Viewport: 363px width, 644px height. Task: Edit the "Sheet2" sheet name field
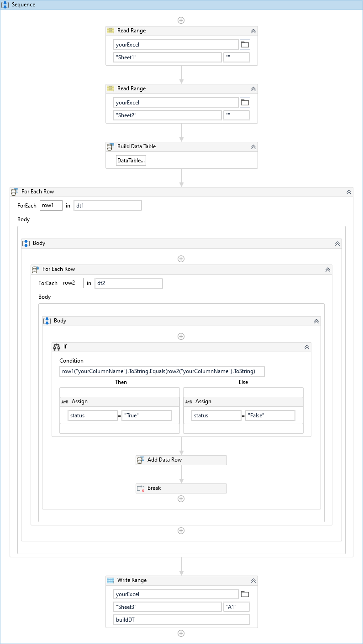click(168, 115)
